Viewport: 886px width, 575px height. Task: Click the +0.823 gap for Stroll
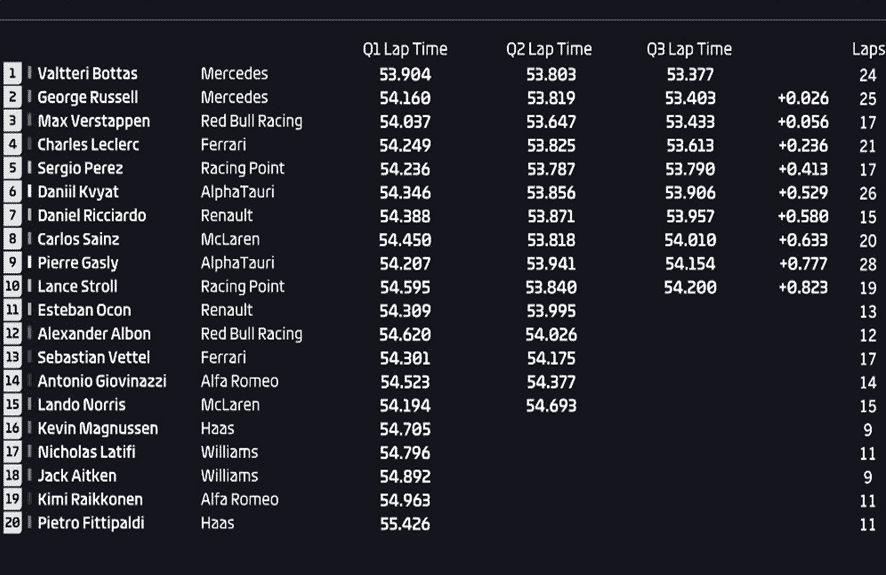point(803,287)
